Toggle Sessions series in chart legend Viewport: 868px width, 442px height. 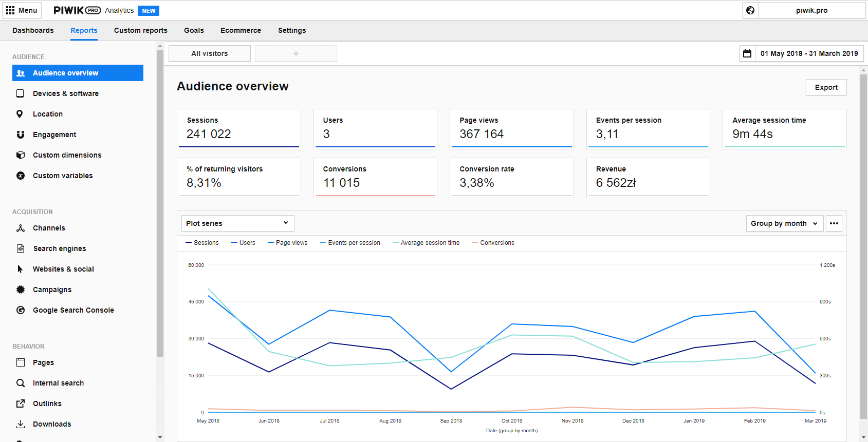pyautogui.click(x=202, y=243)
